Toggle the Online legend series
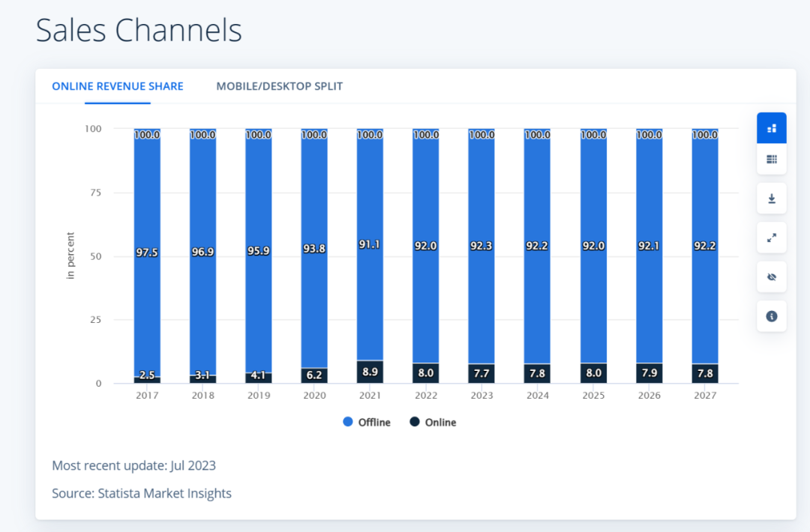 (x=433, y=422)
